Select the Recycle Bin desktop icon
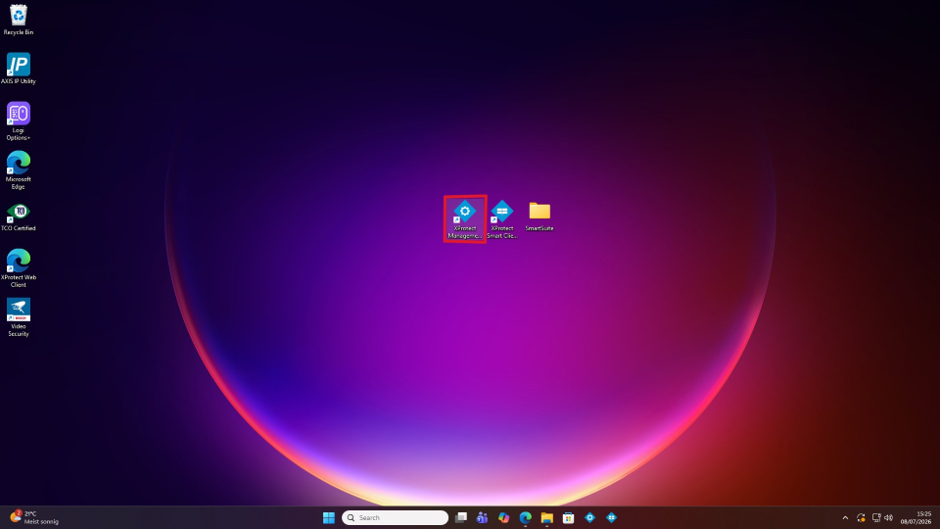940x529 pixels. point(19,19)
